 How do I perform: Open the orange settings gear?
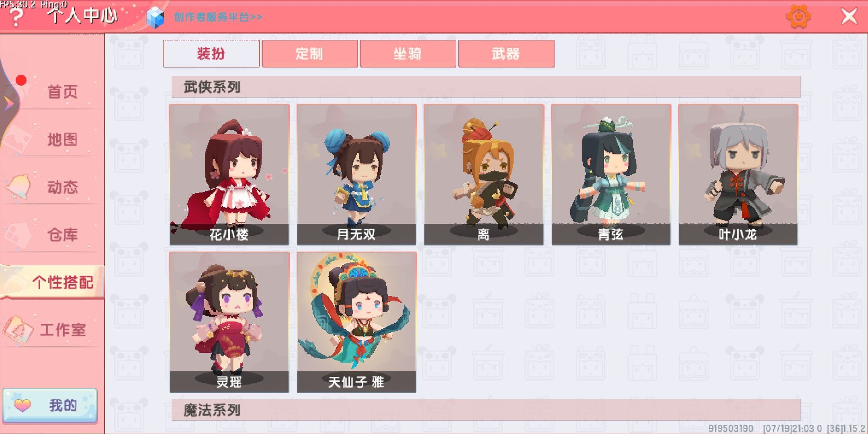coord(798,17)
